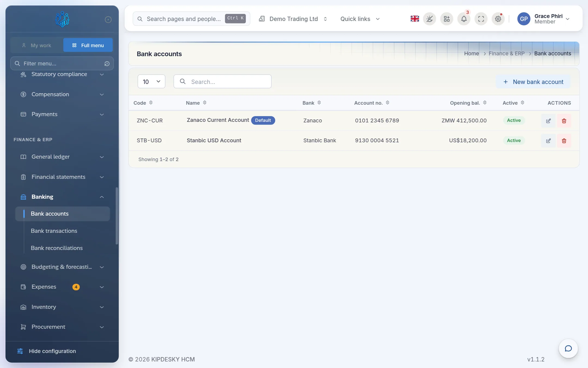Toggle fullscreen mode icon
Image resolution: width=588 pixels, height=368 pixels.
point(481,19)
